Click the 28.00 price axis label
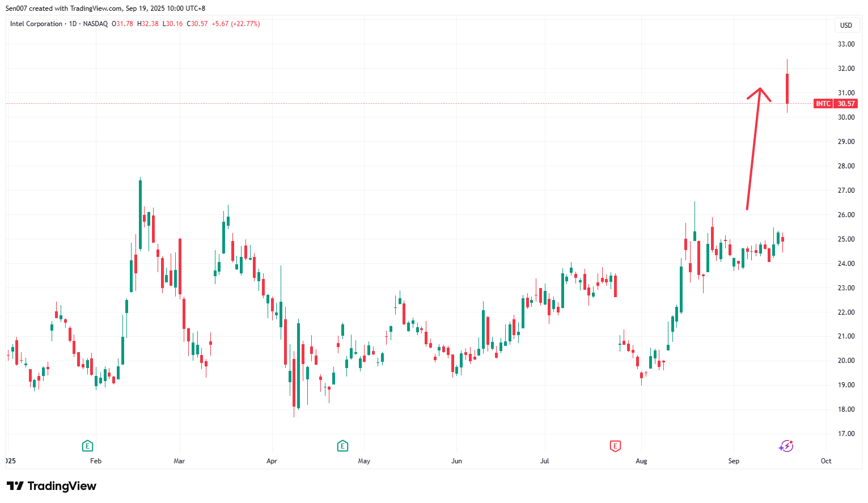The height and width of the screenshot is (503, 868). pyautogui.click(x=846, y=166)
